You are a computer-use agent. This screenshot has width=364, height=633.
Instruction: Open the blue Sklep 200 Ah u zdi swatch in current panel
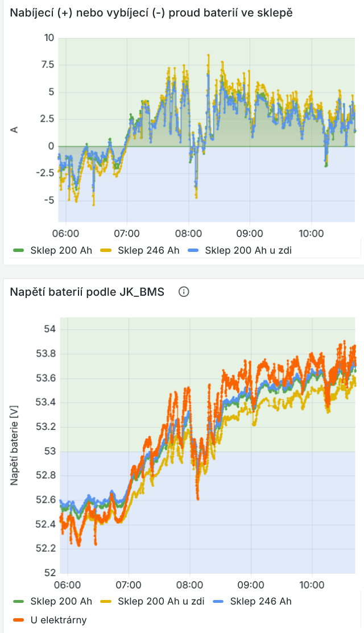pos(193,250)
